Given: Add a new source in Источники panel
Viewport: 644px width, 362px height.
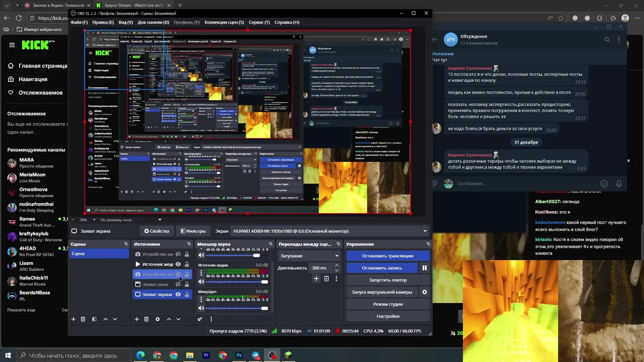Looking at the screenshot, I should pyautogui.click(x=137, y=319).
